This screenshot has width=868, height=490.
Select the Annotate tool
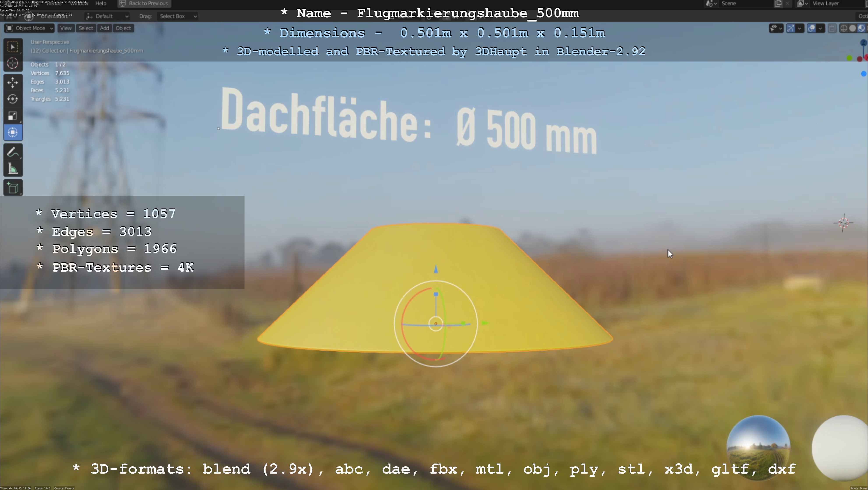click(13, 152)
